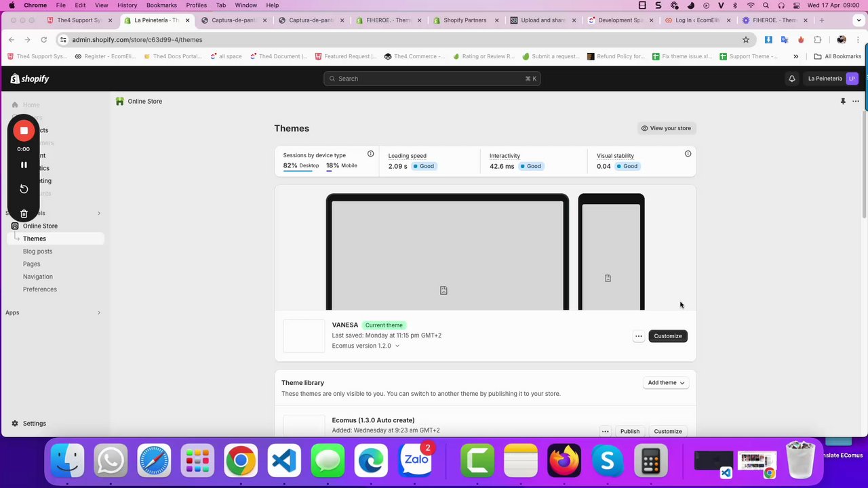Pin the Online Store page with pin icon
868x488 pixels.
843,101
